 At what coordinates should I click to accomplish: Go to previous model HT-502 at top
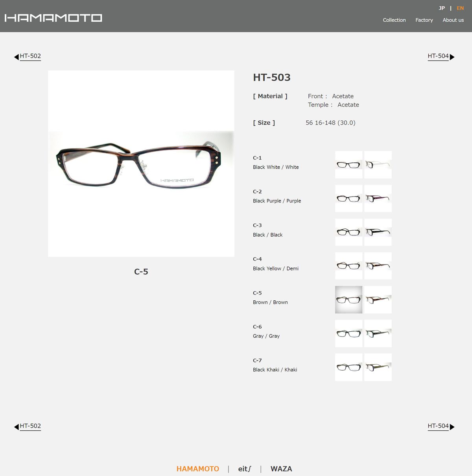coord(30,56)
